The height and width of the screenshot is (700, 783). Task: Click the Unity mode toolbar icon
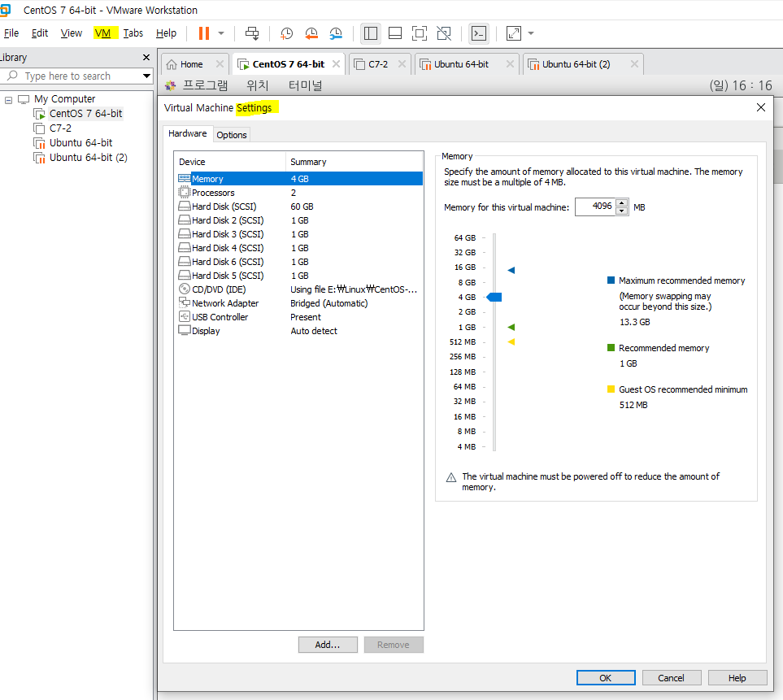coord(444,33)
